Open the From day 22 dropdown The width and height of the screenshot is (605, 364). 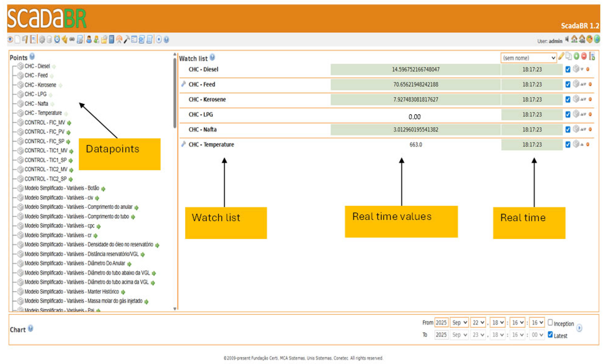(478, 323)
